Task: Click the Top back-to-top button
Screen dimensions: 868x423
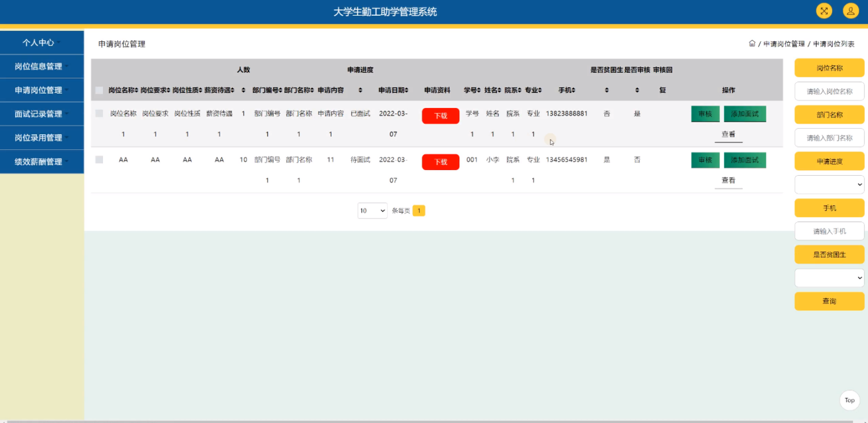Action: [x=849, y=400]
